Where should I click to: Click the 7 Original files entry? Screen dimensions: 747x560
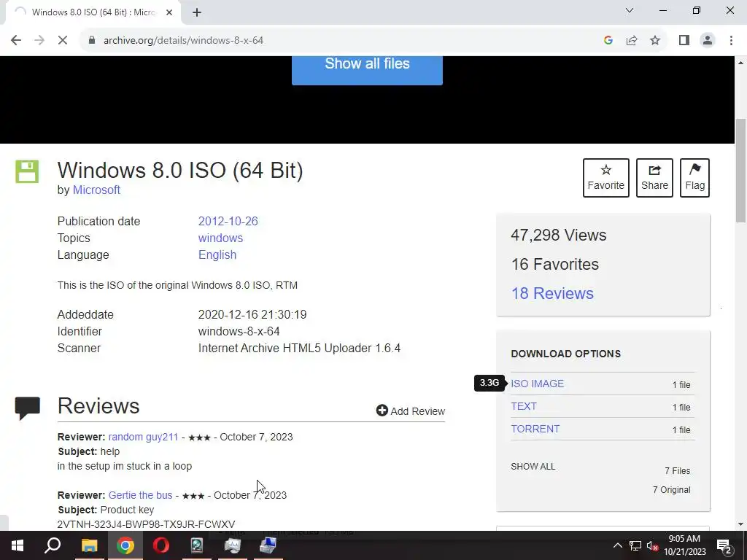click(672, 490)
